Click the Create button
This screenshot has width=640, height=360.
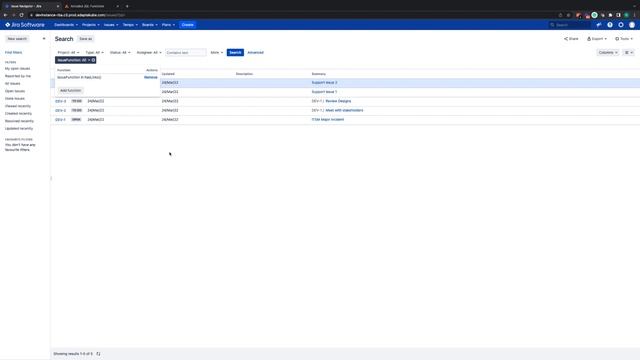(187, 25)
